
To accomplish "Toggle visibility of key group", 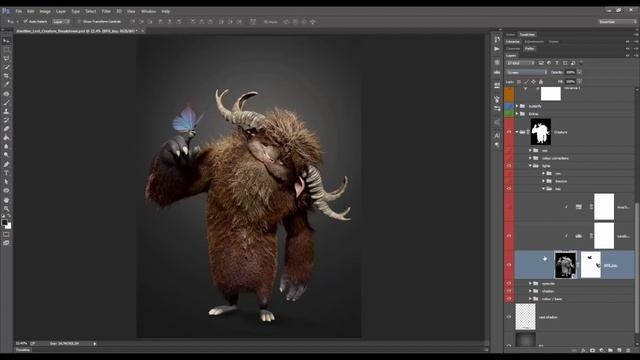I will [x=509, y=189].
